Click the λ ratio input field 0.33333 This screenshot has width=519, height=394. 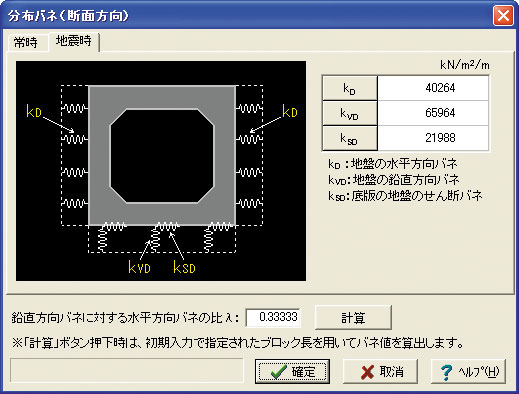pos(273,317)
